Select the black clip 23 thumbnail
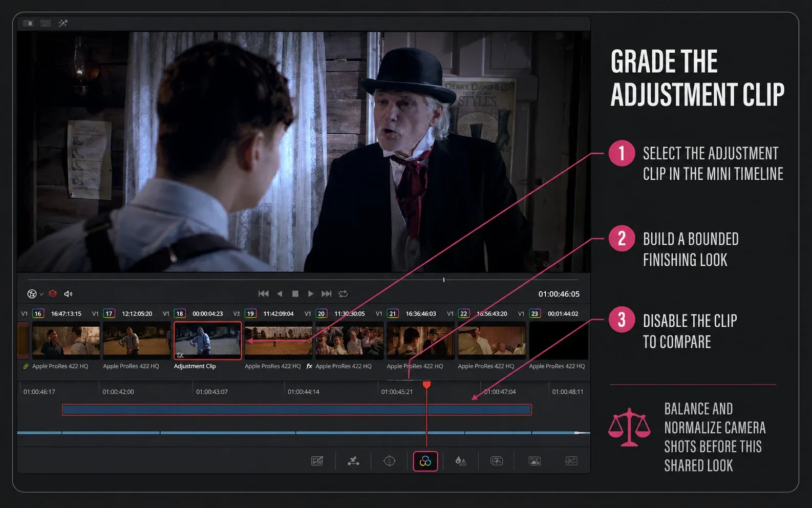 (x=559, y=341)
